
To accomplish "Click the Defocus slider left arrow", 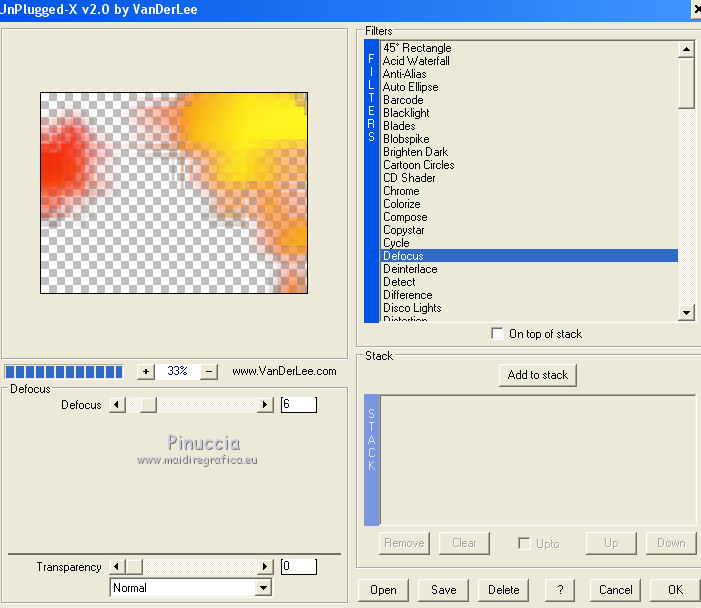I will (x=117, y=405).
